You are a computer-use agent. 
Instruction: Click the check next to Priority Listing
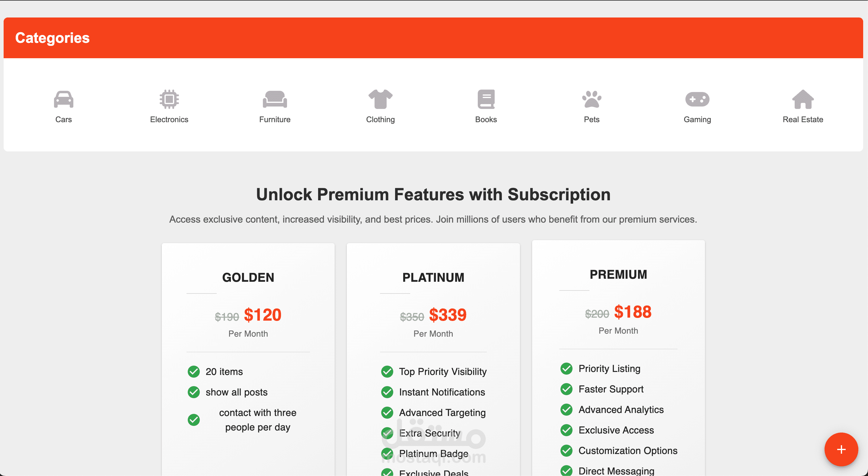tap(566, 369)
